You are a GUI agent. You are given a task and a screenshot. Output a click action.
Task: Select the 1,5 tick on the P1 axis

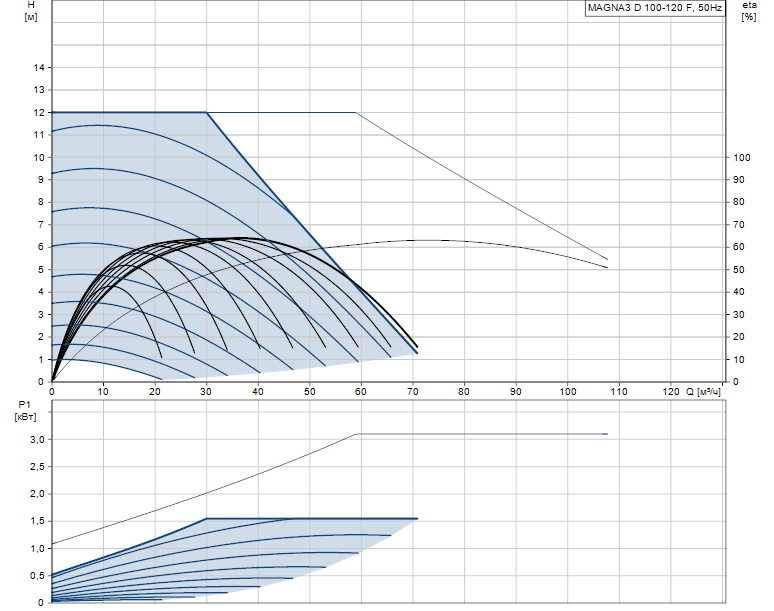(x=37, y=521)
